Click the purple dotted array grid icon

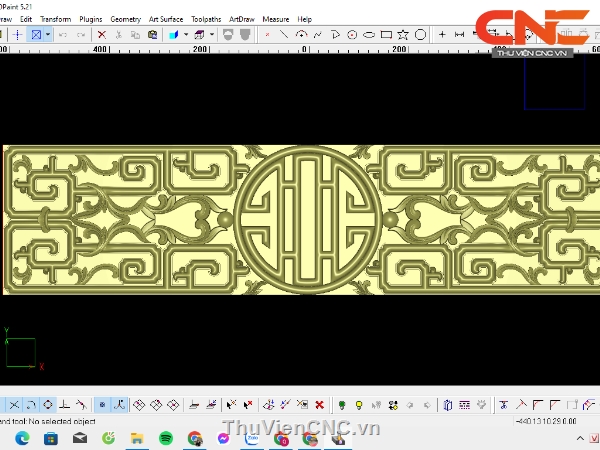(x=465, y=405)
